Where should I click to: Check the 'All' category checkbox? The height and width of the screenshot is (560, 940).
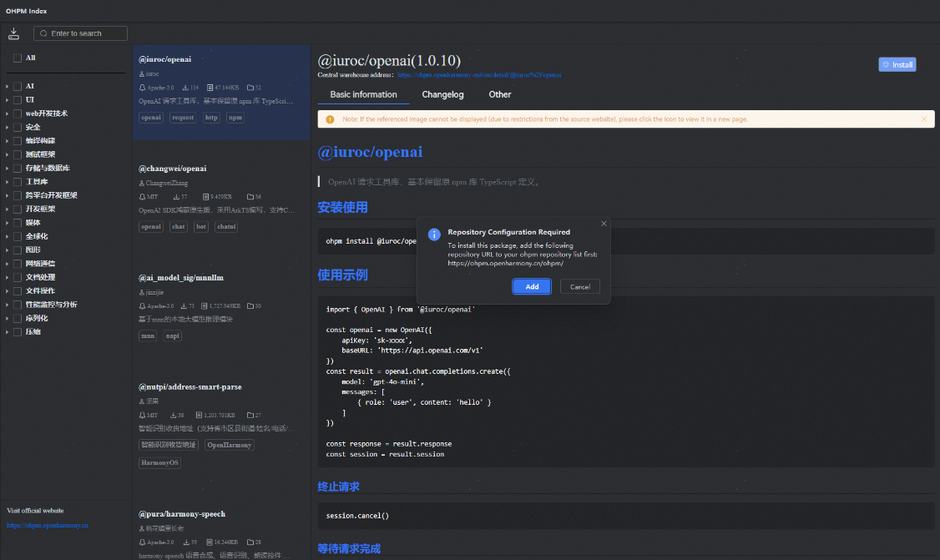coord(18,58)
